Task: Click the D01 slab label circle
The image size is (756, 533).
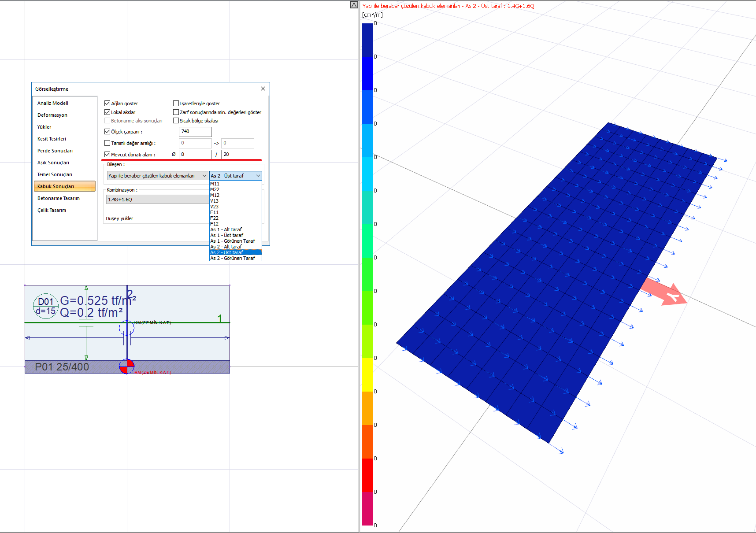Action: pyautogui.click(x=45, y=306)
